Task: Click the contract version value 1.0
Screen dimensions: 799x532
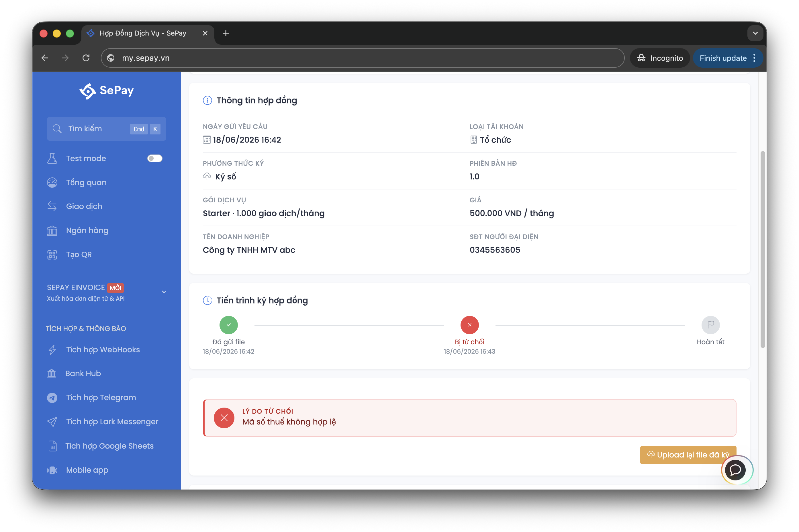Action: click(474, 177)
